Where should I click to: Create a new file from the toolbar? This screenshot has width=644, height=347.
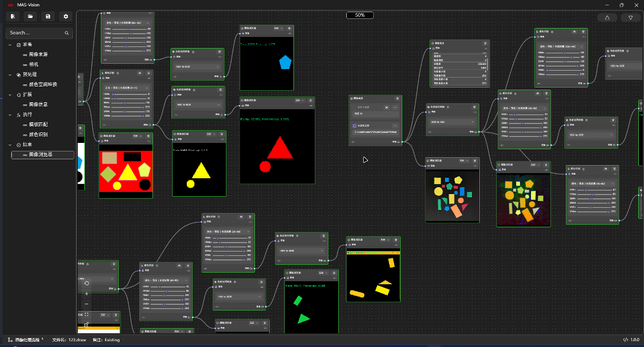click(x=13, y=16)
